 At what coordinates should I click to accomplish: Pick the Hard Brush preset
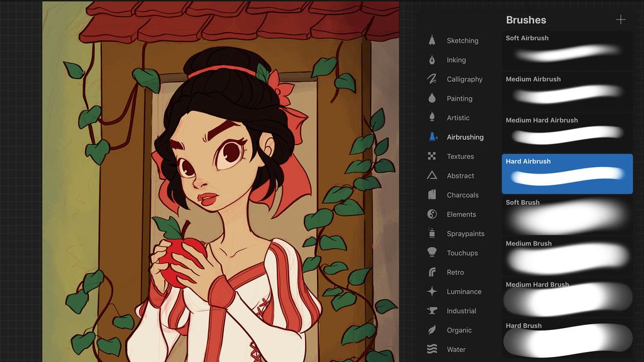[566, 339]
